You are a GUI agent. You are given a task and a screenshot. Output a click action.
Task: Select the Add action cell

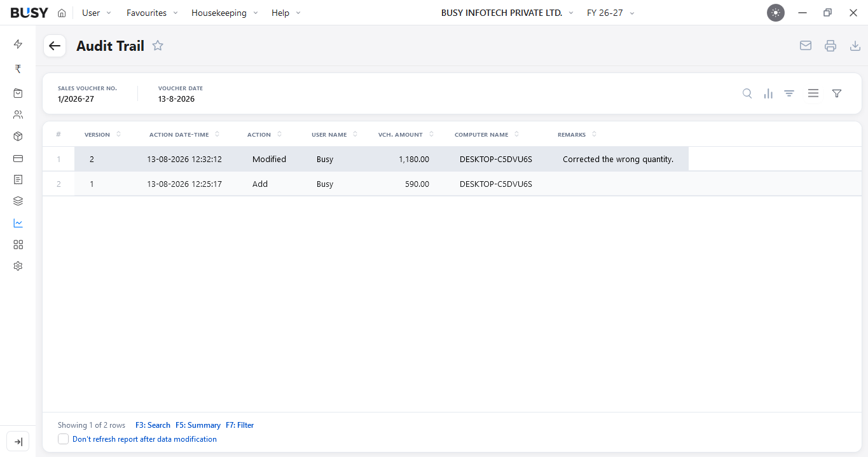pyautogui.click(x=260, y=184)
